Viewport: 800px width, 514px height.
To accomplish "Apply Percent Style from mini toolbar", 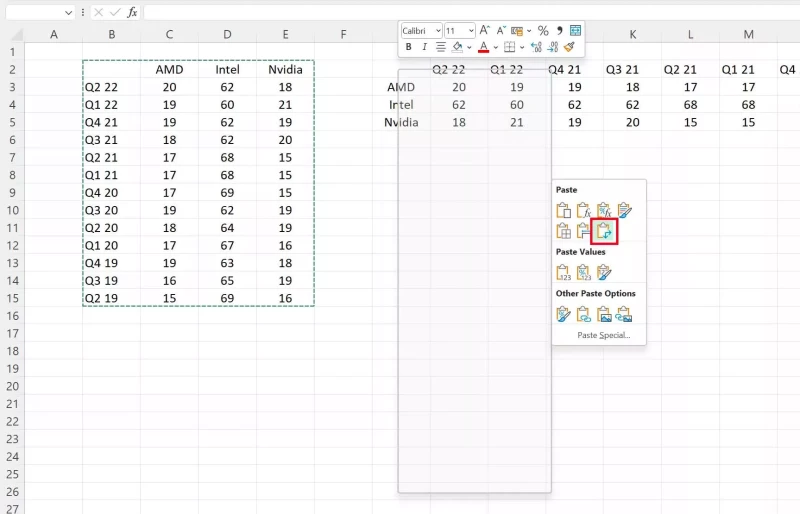I will [x=543, y=31].
